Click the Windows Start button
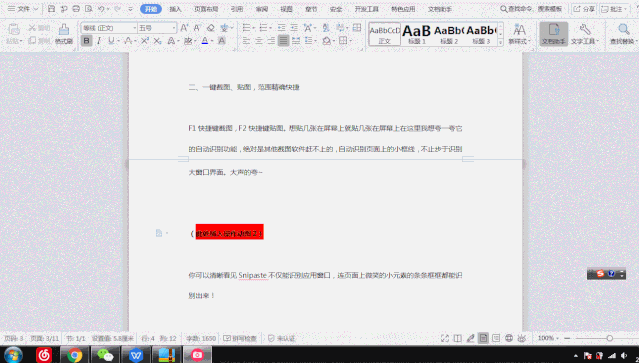Viewport: 639px width, 363px height. [x=13, y=355]
